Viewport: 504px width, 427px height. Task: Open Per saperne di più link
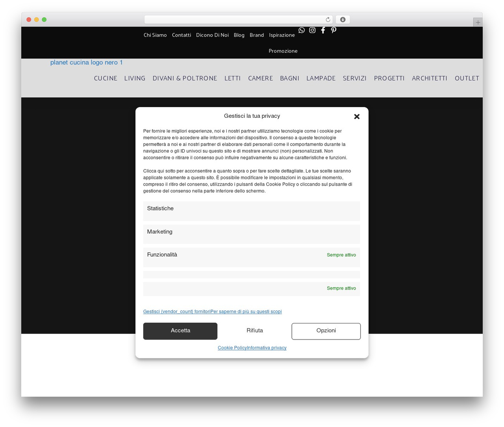(246, 312)
